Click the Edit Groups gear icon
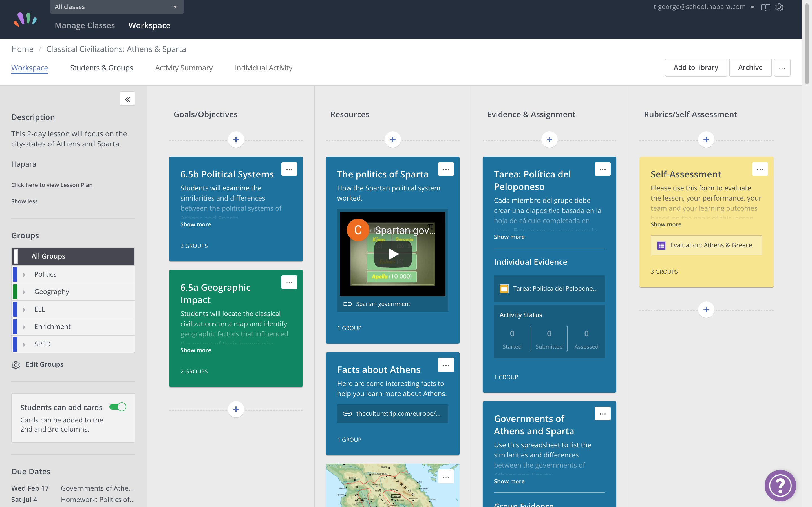The width and height of the screenshot is (812, 507). [x=16, y=365]
